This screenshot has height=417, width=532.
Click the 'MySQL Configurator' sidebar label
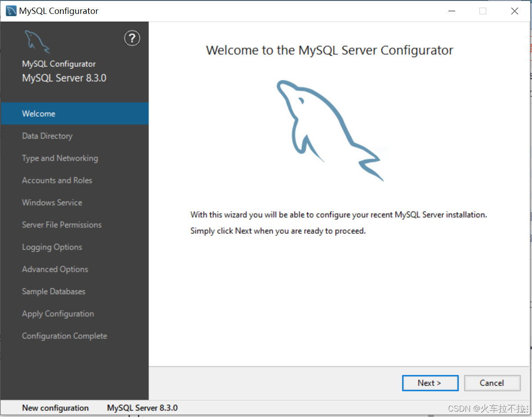tap(59, 64)
